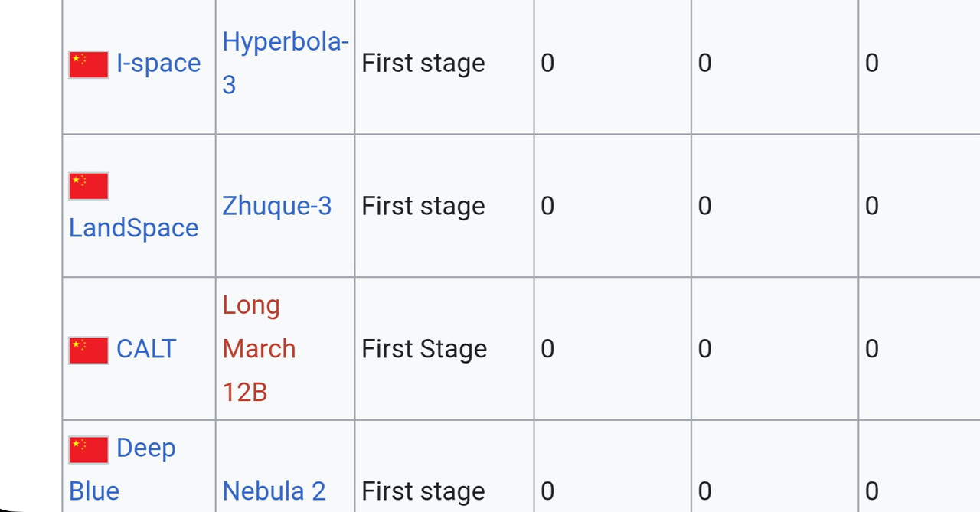This screenshot has height=512, width=980.
Task: Open the I-space company link
Action: point(158,63)
